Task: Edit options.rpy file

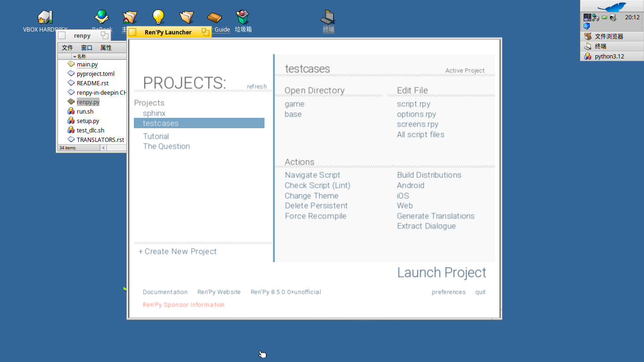Action: coord(417,115)
